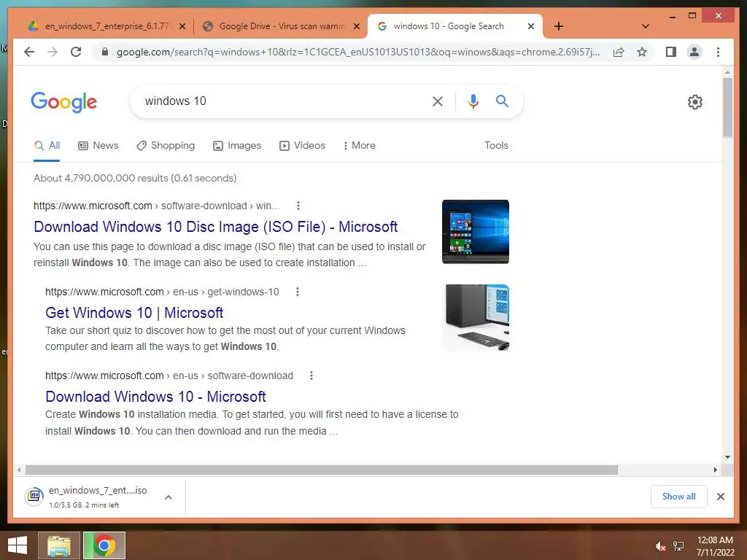Close the windows 10 Google Search tab
Image resolution: width=747 pixels, height=560 pixels.
pos(531,26)
